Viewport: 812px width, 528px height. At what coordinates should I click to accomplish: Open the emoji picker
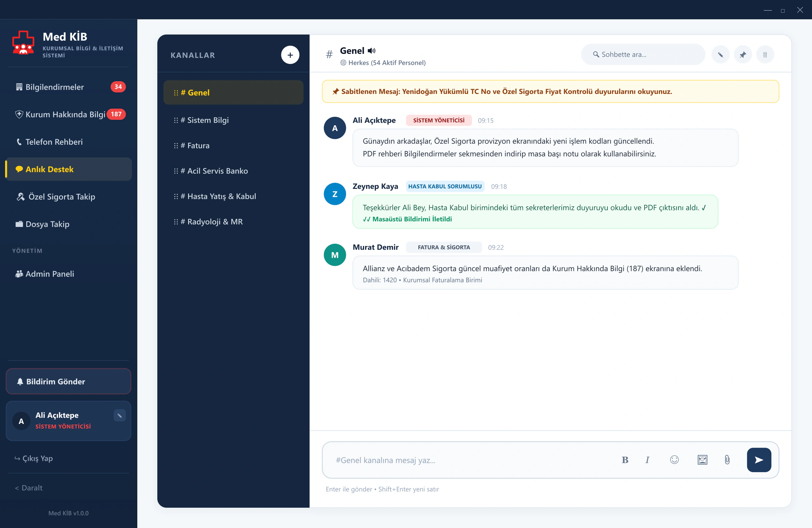pyautogui.click(x=674, y=460)
